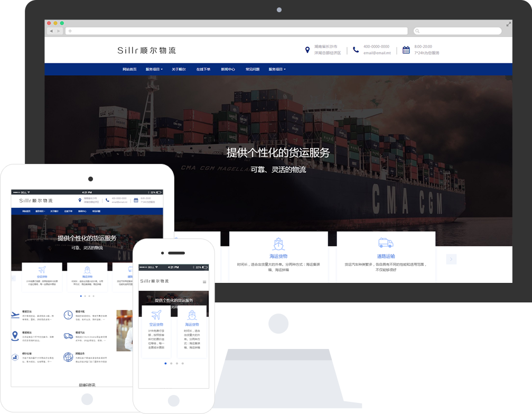Click the phone home button

[174, 401]
